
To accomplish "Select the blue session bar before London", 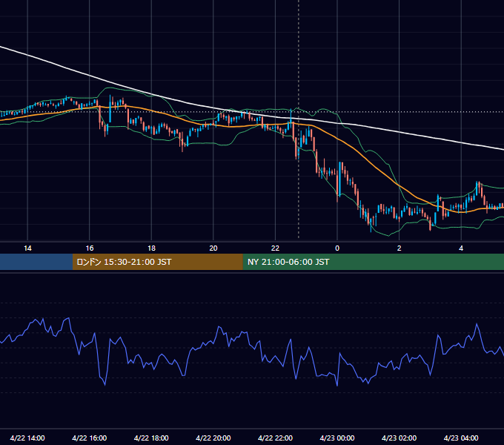I will [x=36, y=262].
